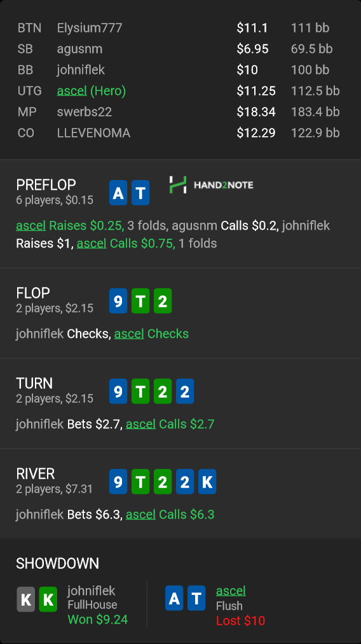Select the swerbs22 player row

point(180,112)
